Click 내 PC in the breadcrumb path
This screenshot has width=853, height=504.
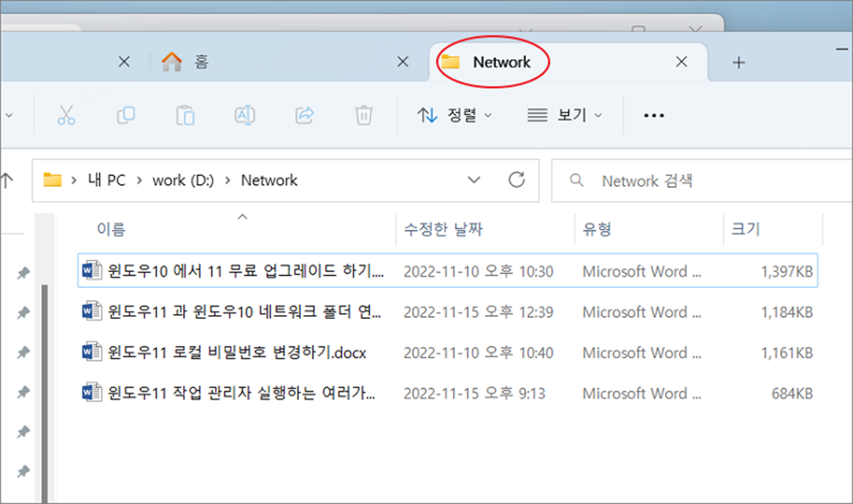point(106,180)
